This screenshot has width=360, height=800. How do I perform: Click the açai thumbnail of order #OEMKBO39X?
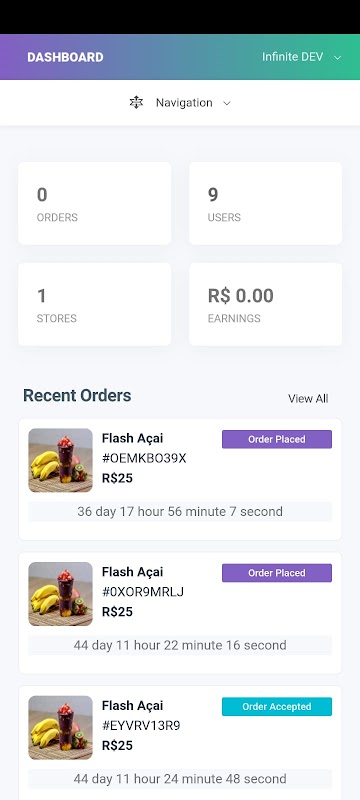tap(60, 460)
